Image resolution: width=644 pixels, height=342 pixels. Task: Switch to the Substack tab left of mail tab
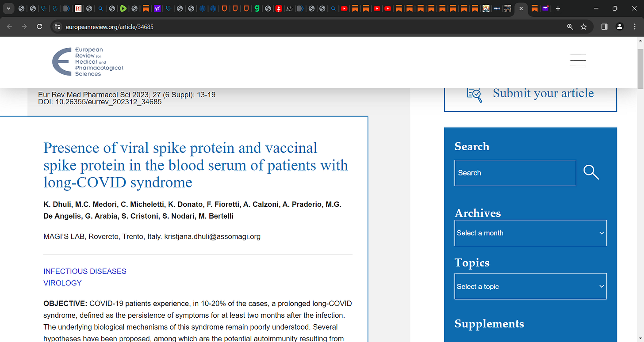tap(534, 8)
